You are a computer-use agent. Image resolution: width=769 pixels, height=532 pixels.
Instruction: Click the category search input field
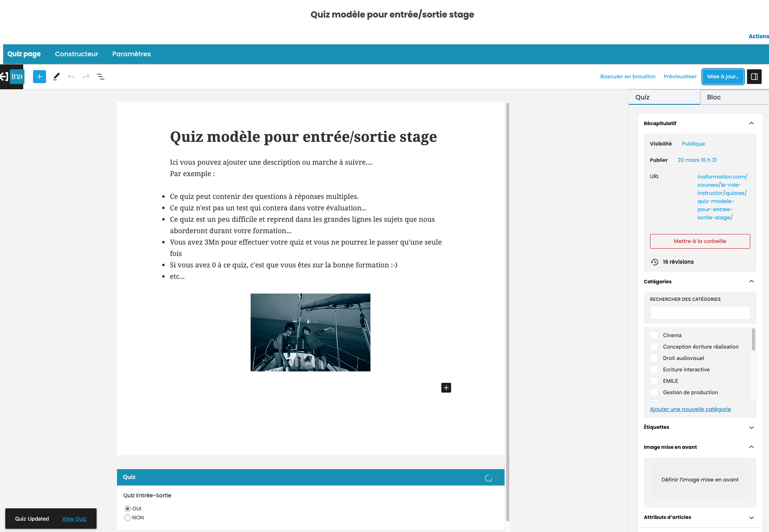(x=700, y=313)
